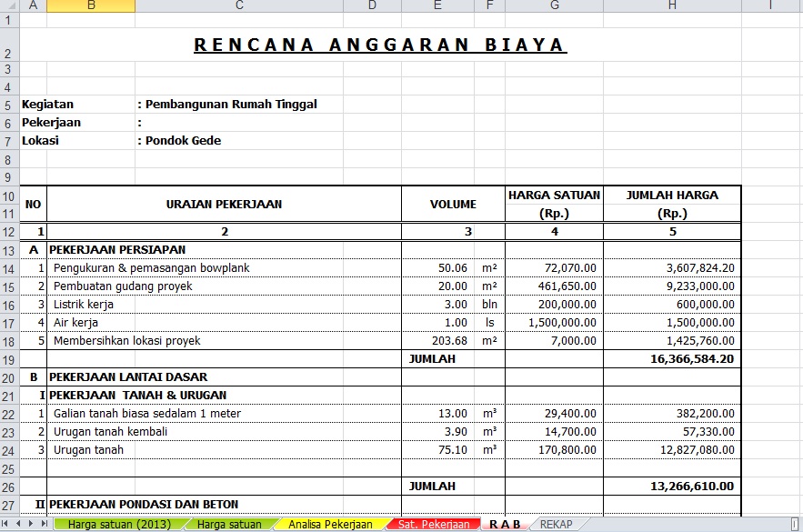Select column H header

click(x=672, y=5)
